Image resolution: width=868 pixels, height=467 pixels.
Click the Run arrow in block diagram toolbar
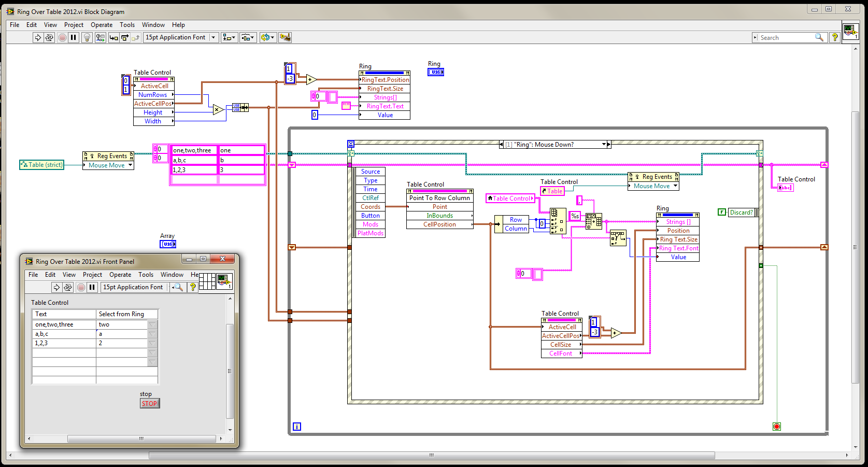[x=38, y=37]
